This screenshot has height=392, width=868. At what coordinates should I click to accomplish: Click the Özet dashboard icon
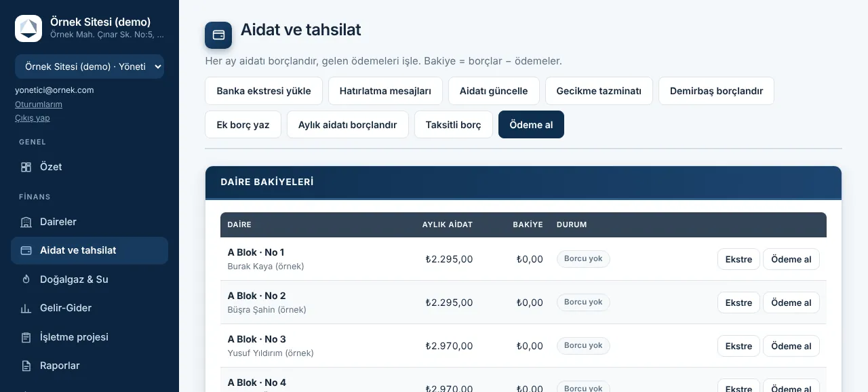[26, 167]
